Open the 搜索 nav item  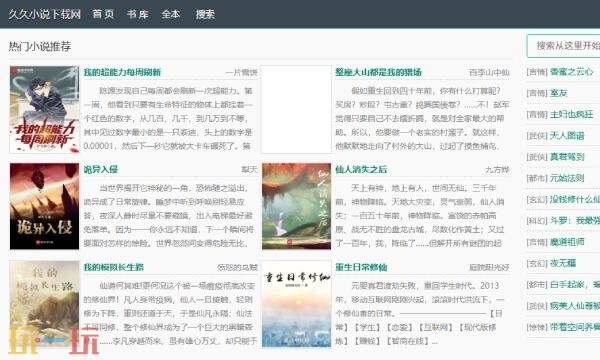point(205,14)
